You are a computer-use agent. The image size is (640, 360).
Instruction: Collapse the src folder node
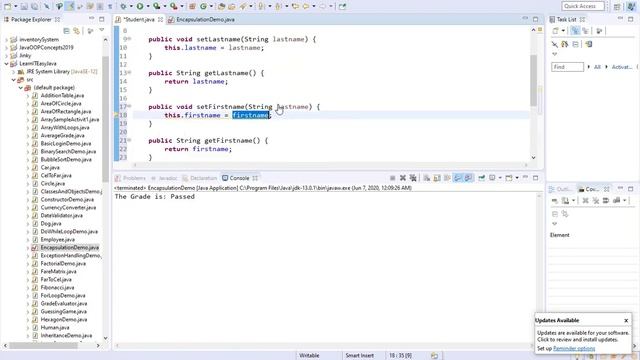click(x=13, y=80)
